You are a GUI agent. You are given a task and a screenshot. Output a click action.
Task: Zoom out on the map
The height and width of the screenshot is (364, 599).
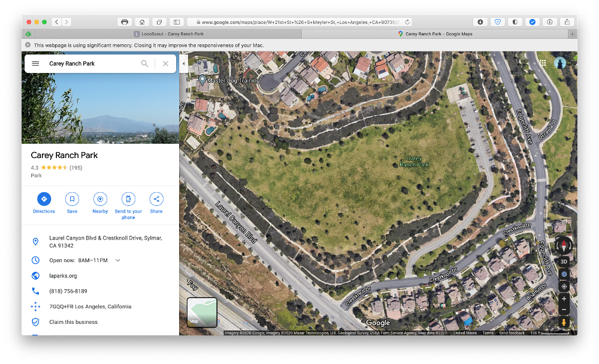(564, 309)
